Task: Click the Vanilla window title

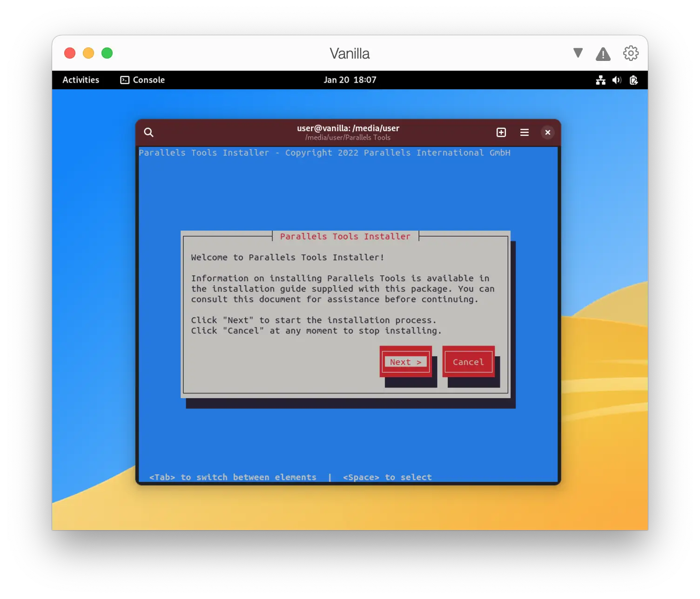Action: [350, 53]
